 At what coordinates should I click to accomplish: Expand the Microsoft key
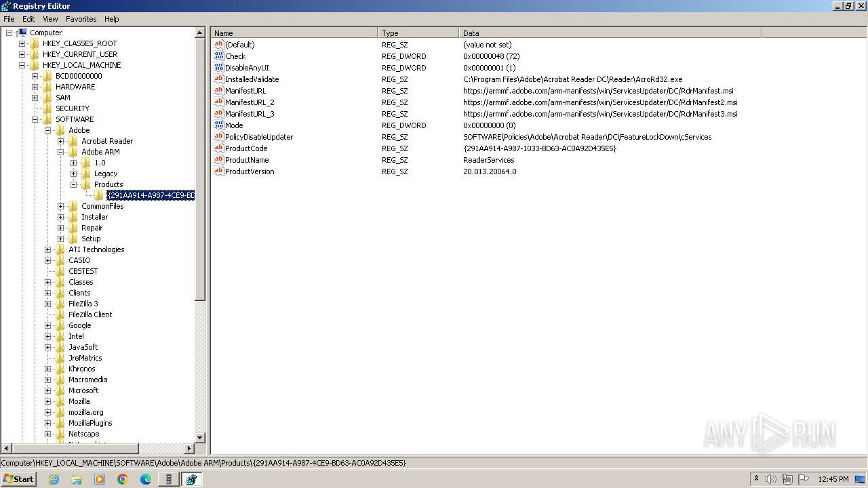coord(48,390)
